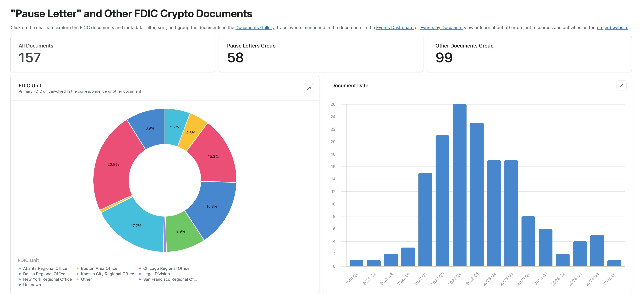Open the Events by Document link

click(441, 28)
